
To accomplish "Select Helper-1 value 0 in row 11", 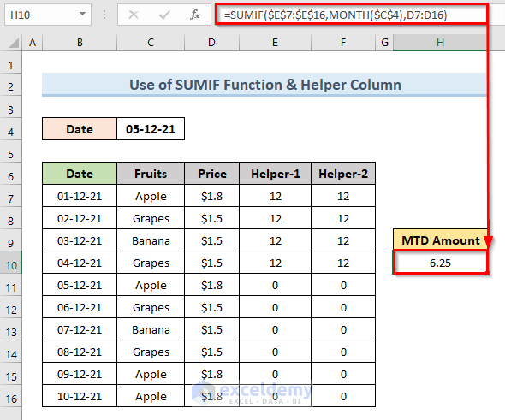I will coord(275,285).
